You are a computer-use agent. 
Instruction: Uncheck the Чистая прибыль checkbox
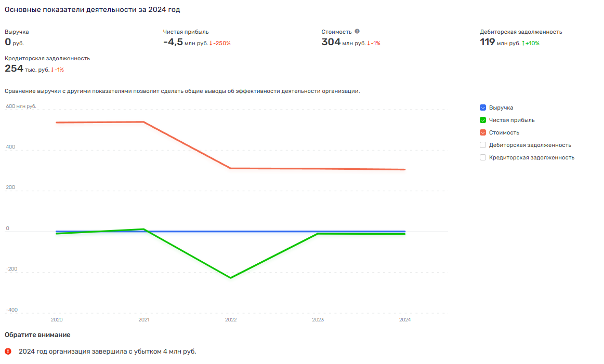483,120
